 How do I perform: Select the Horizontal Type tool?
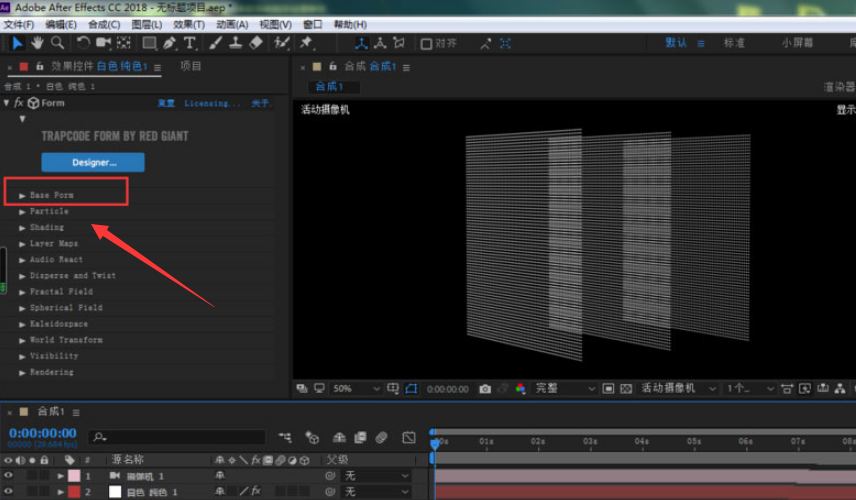click(x=189, y=43)
